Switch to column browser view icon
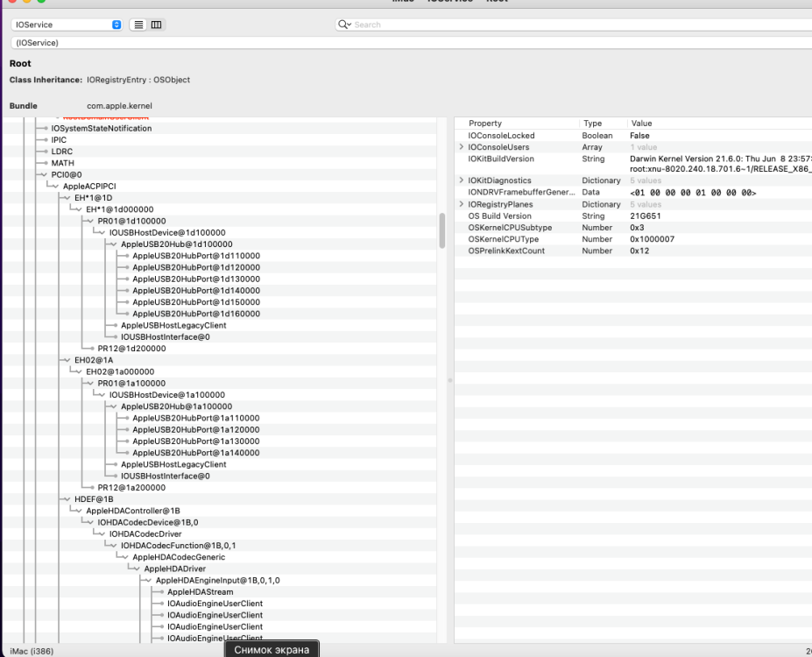The width and height of the screenshot is (812, 657). [x=157, y=25]
